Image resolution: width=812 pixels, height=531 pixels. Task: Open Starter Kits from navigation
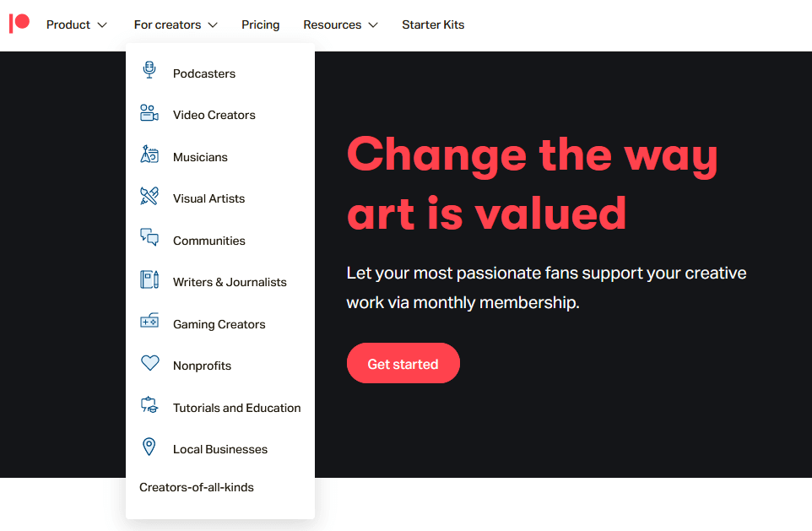point(433,24)
